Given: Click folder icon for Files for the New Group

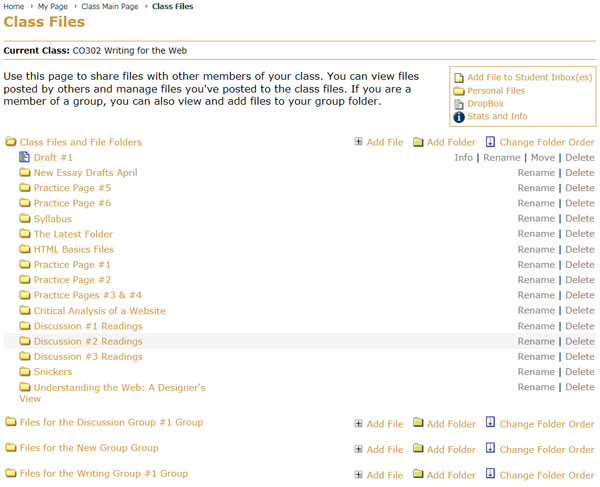Looking at the screenshot, I should (11, 448).
